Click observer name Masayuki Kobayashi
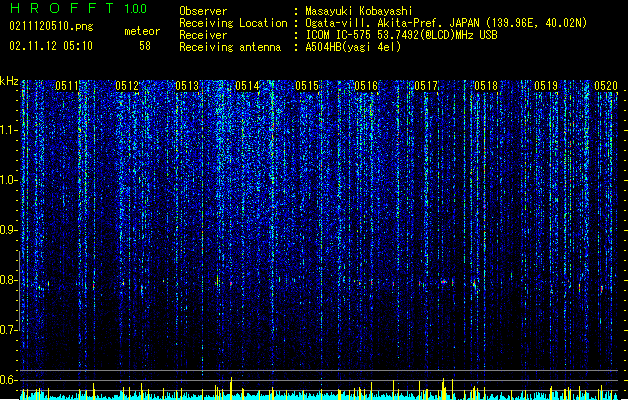This screenshot has height=400, width=629. [359, 11]
